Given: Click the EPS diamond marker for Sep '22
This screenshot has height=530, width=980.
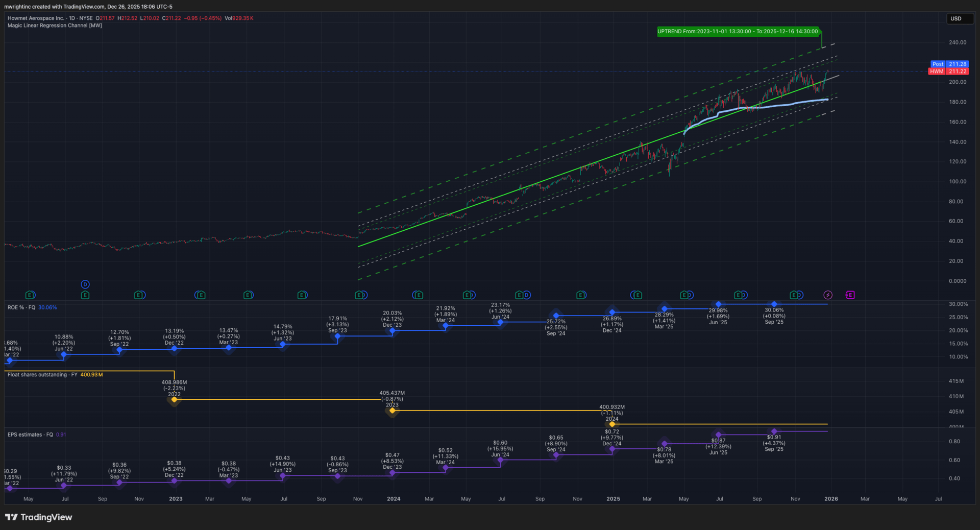Looking at the screenshot, I should pos(119,483).
